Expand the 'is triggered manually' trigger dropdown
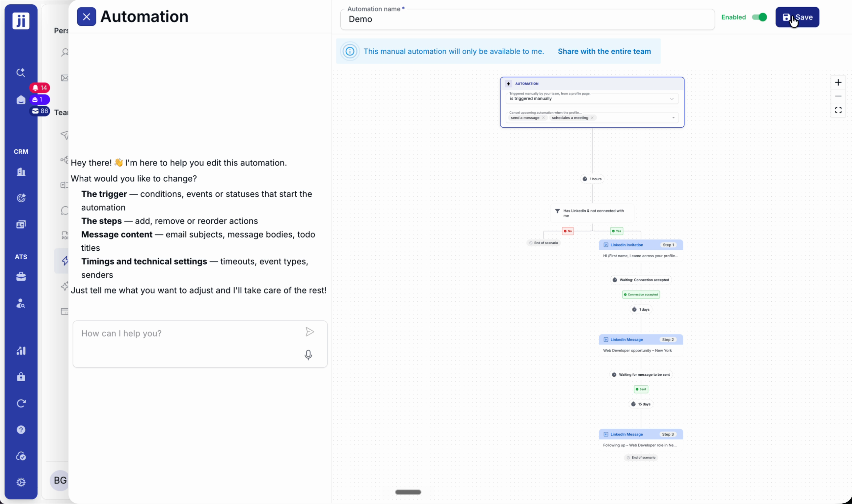 (x=592, y=98)
